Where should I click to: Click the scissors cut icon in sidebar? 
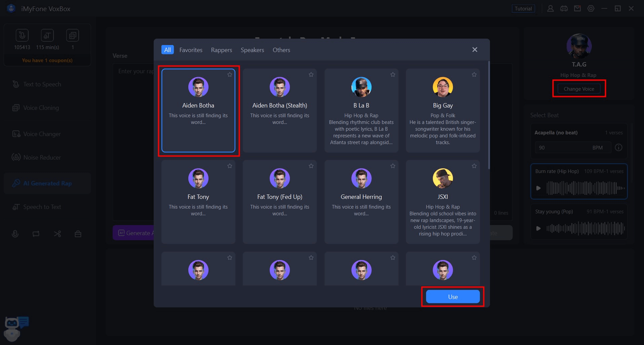pyautogui.click(x=58, y=234)
